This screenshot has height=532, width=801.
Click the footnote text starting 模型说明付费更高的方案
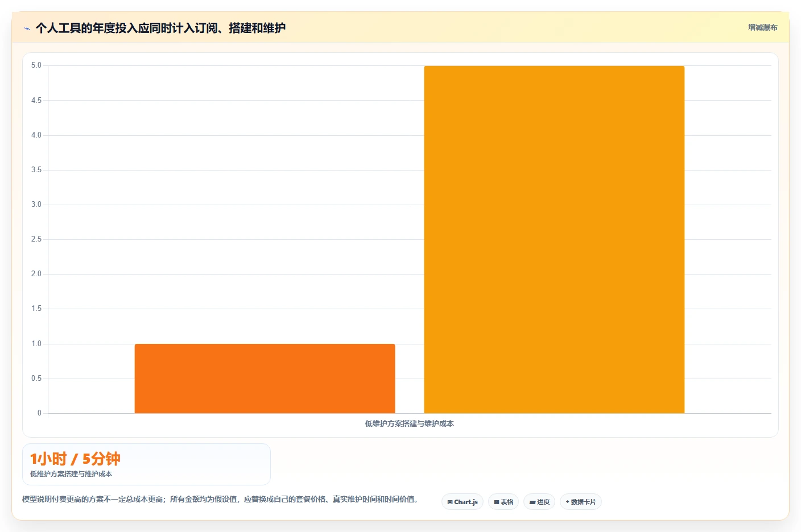[x=221, y=499]
